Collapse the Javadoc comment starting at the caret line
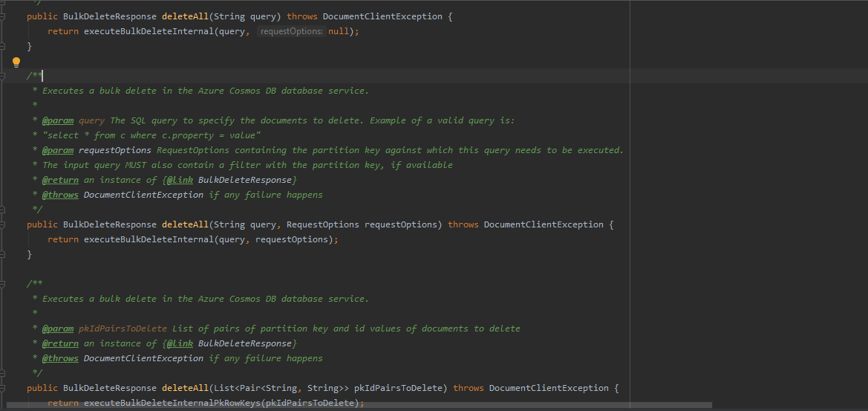This screenshot has height=411, width=868. (x=3, y=76)
